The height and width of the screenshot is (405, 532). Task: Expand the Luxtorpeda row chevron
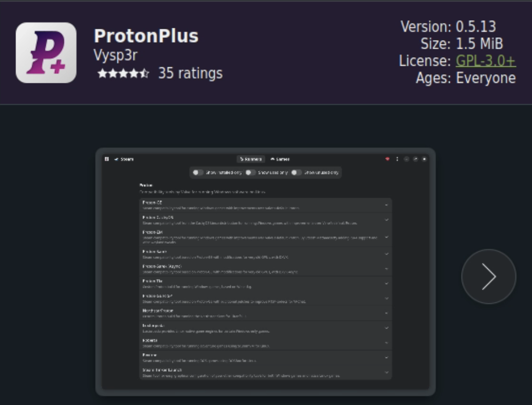(x=386, y=328)
